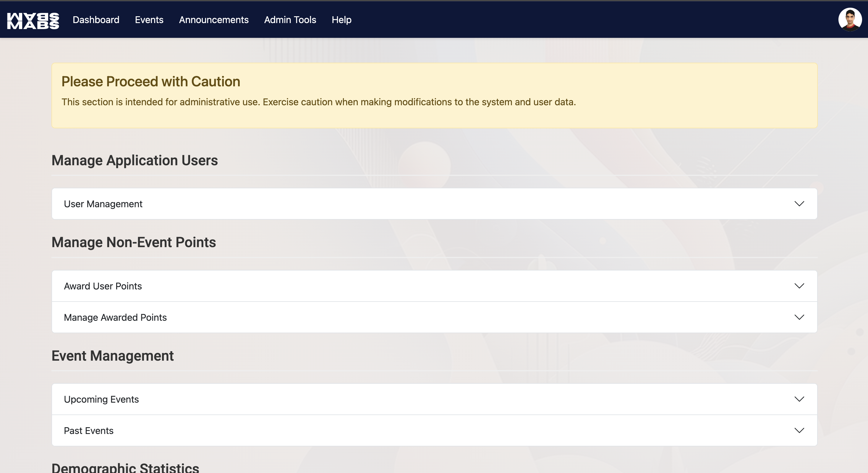Click chevron icon on Past Events row

(x=799, y=430)
